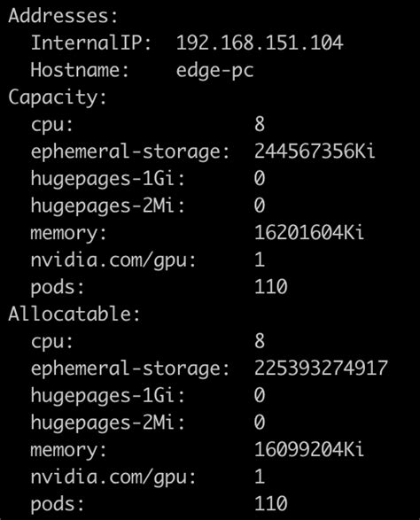The width and height of the screenshot is (420, 520).
Task: Click hugepages-2Mi label under Allocatable
Action: click(108, 423)
